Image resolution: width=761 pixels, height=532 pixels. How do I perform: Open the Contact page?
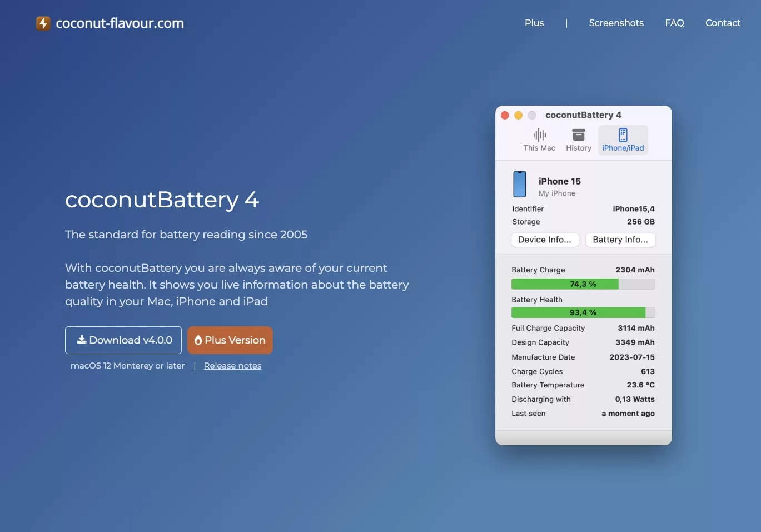coord(723,23)
